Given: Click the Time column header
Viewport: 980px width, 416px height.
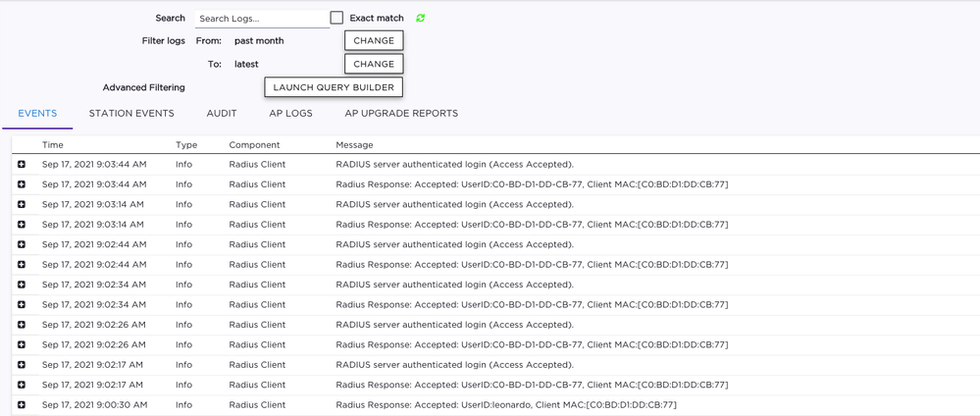Looking at the screenshot, I should (x=53, y=145).
